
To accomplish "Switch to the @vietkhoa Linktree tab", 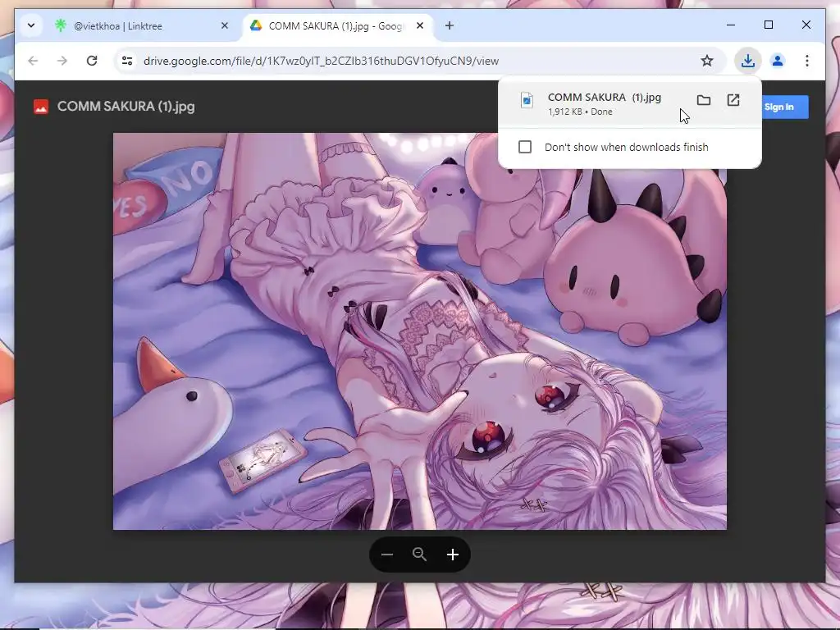I will [142, 25].
